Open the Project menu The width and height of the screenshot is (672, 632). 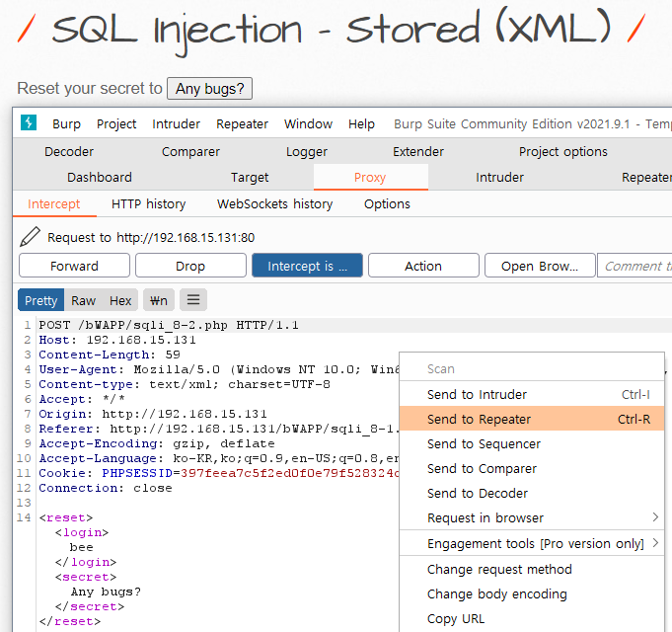click(x=116, y=123)
